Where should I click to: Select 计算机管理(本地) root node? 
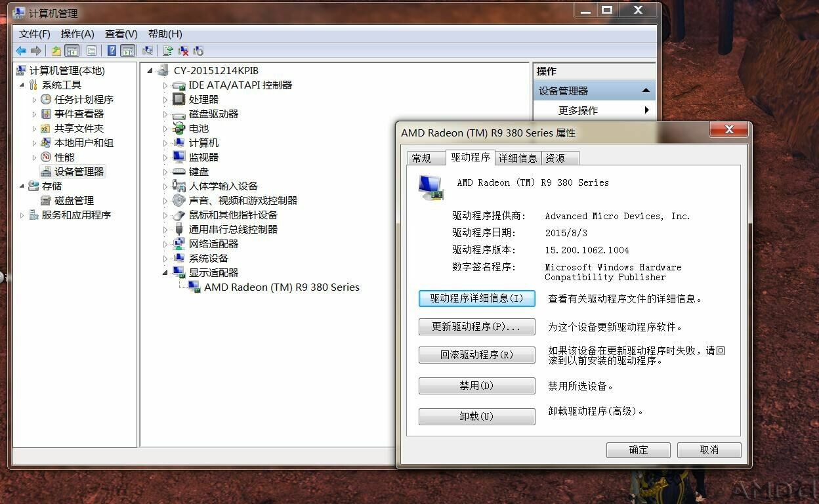[67, 70]
